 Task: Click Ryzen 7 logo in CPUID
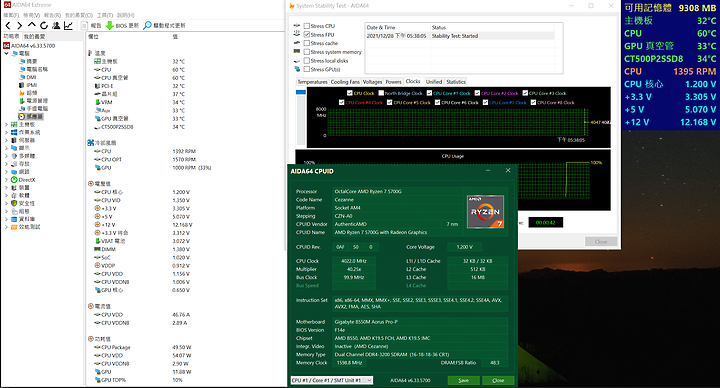click(485, 212)
